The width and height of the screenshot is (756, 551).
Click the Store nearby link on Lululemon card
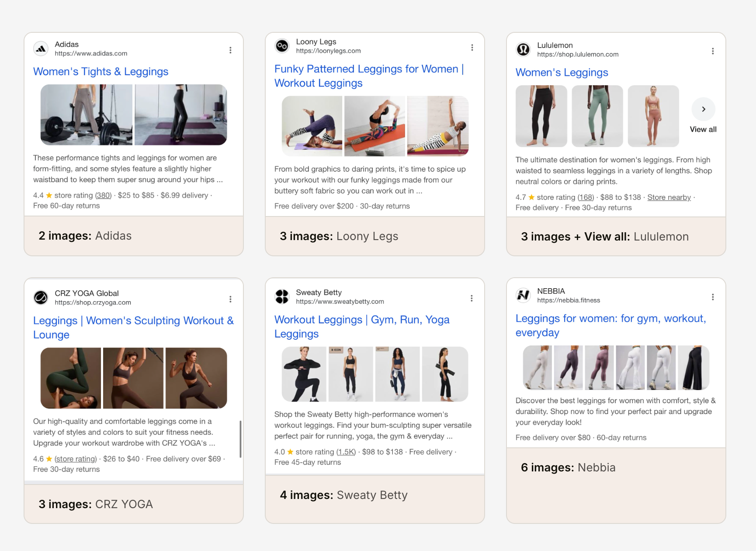point(669,197)
